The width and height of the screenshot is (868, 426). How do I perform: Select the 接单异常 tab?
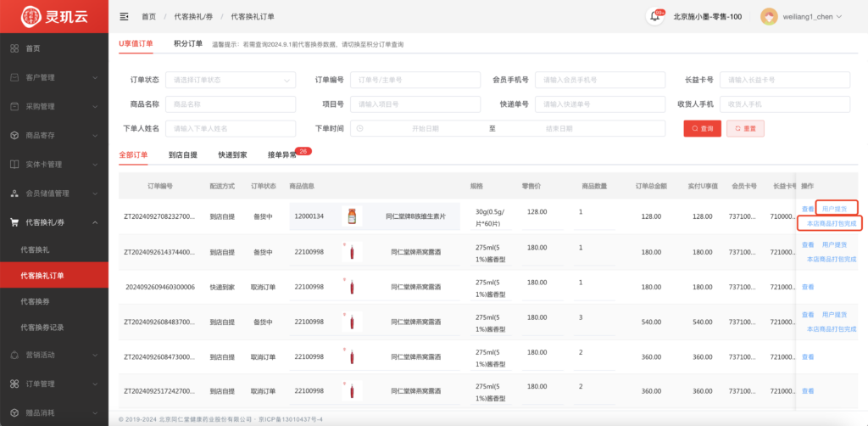click(282, 154)
